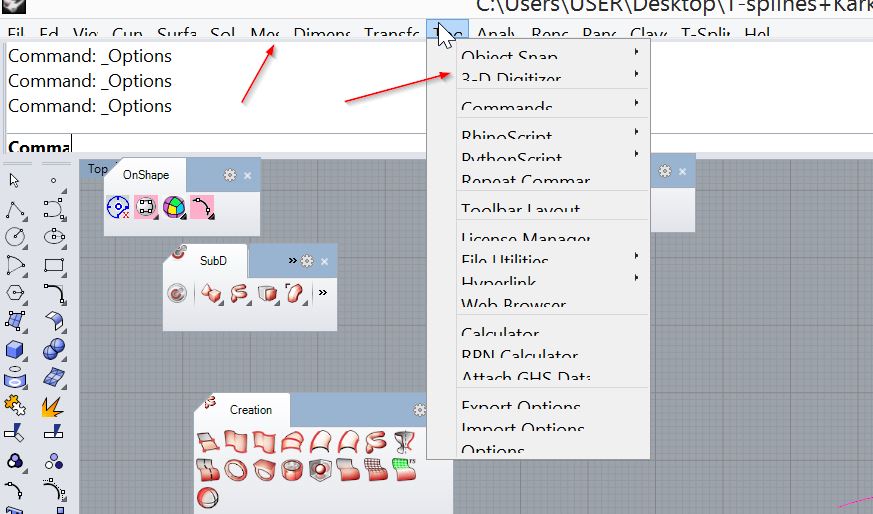Click the flat plane icon in Creation
This screenshot has height=514, width=873.
pos(208,442)
